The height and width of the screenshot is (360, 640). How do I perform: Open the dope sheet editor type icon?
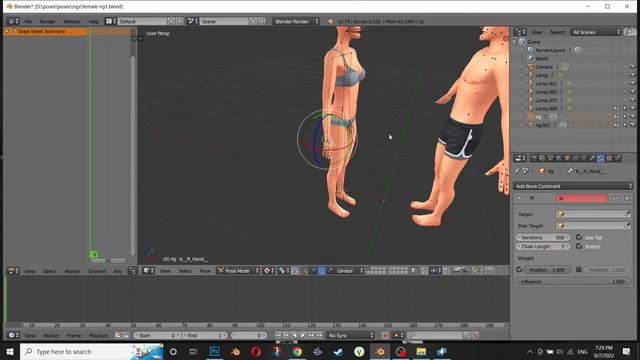[x=13, y=271]
